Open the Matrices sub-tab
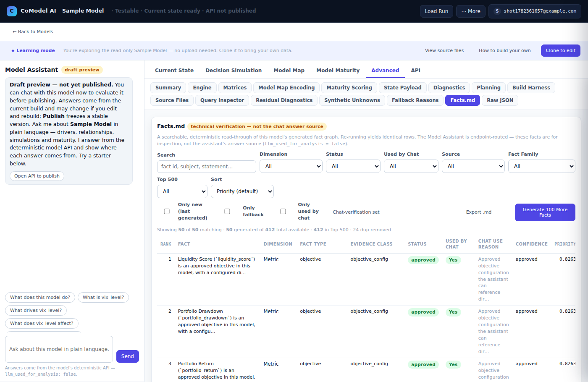Screen dimensions: 588x382 tap(235, 88)
